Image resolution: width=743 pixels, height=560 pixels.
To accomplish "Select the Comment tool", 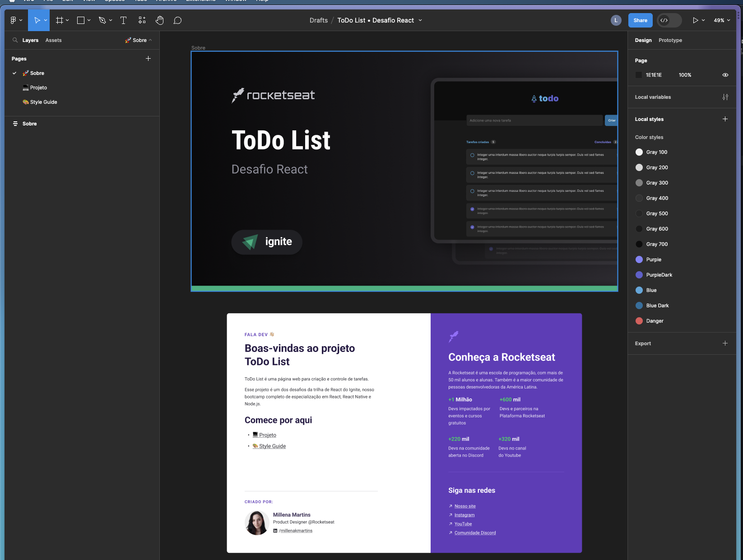I will [178, 20].
